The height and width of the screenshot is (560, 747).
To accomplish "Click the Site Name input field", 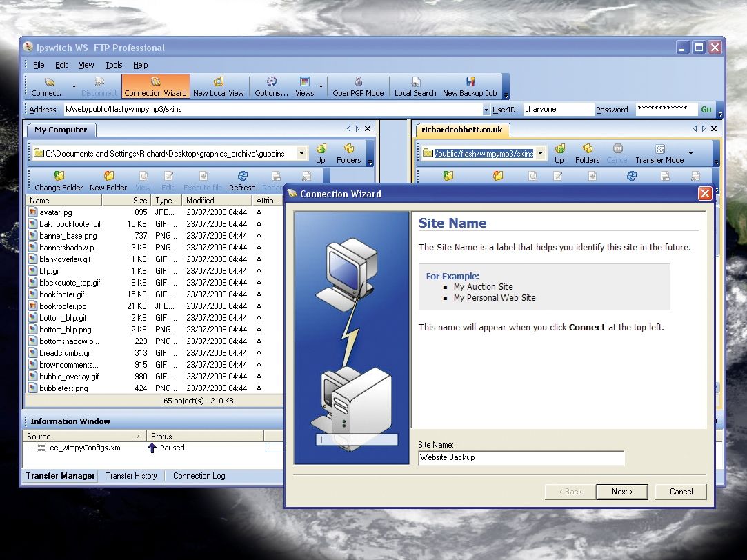I will pyautogui.click(x=521, y=458).
